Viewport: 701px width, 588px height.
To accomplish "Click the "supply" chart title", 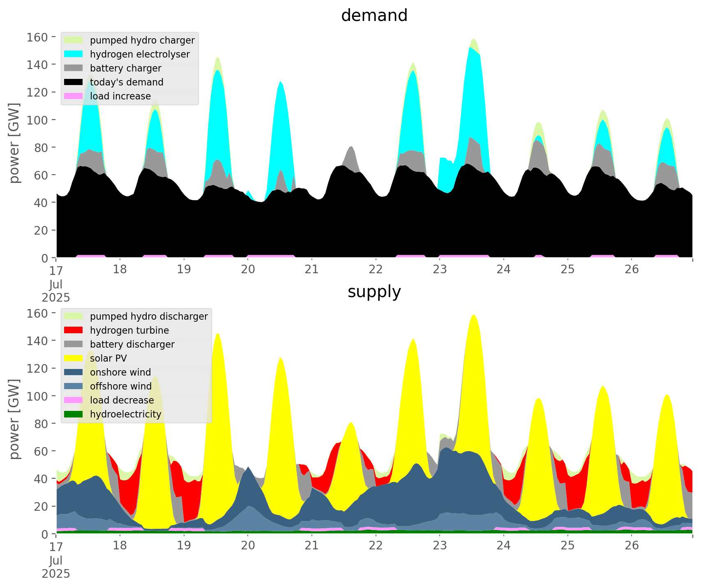I will (x=374, y=292).
